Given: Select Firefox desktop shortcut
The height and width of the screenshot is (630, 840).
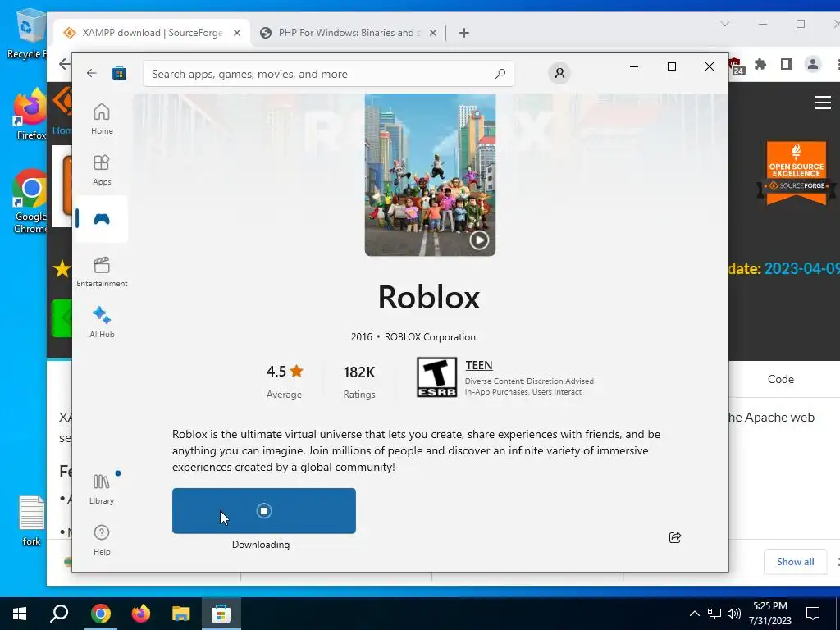Looking at the screenshot, I should [30, 115].
